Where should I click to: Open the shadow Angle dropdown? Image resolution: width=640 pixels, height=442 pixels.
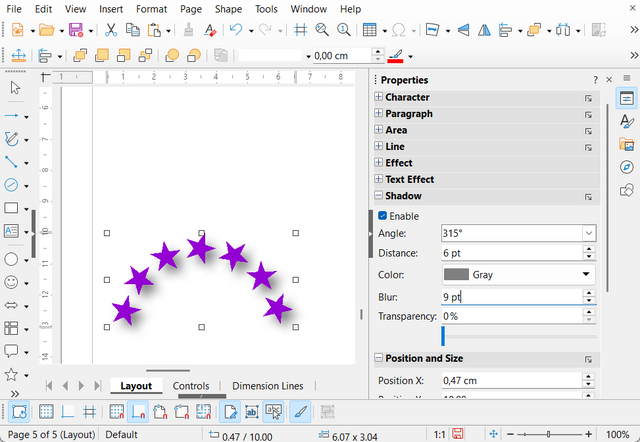click(588, 233)
